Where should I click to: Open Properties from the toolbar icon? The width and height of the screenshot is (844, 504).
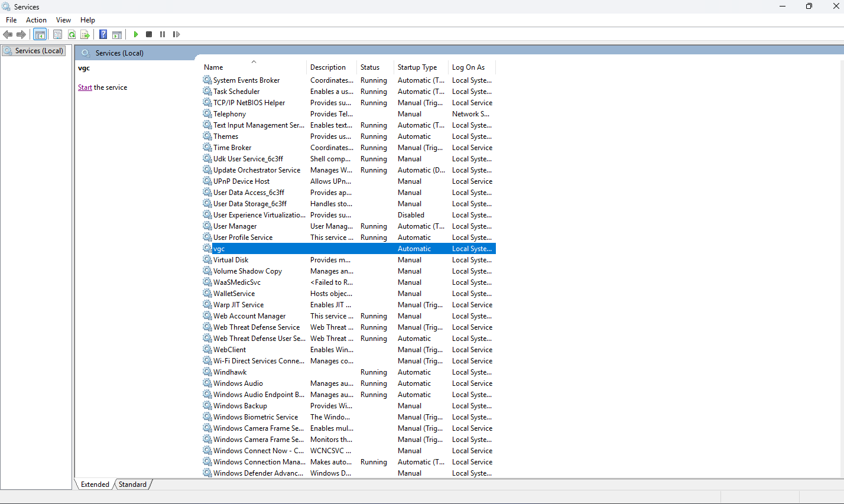[x=57, y=34]
